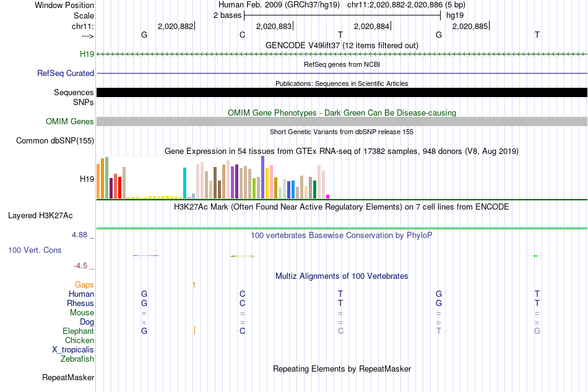The height and width of the screenshot is (392, 588).
Task: Click the 100 Vert. Cons track label
Action: (35, 250)
